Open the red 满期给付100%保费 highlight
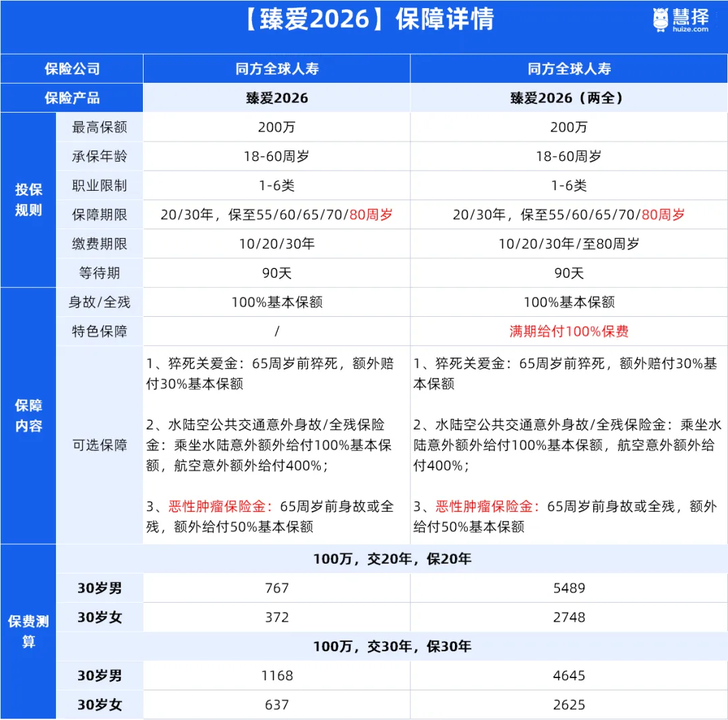Image resolution: width=728 pixels, height=720 pixels. tap(568, 331)
